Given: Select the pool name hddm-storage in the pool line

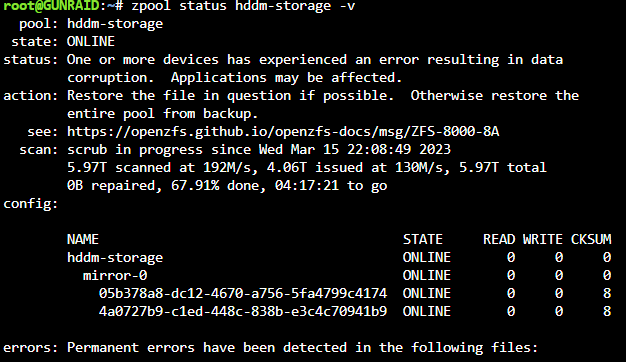Looking at the screenshot, I should tap(115, 24).
